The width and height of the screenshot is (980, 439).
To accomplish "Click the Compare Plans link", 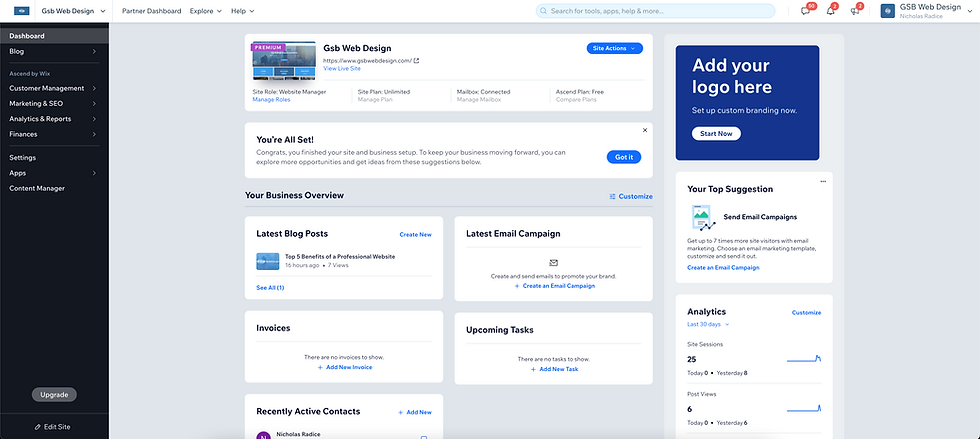I will [x=576, y=99].
